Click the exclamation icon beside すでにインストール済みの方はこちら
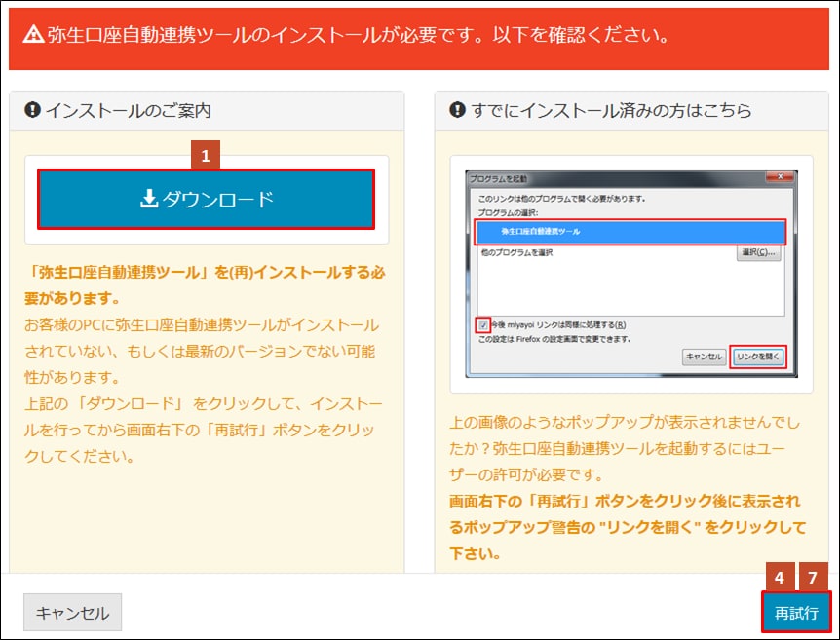The image size is (840, 640). click(457, 110)
